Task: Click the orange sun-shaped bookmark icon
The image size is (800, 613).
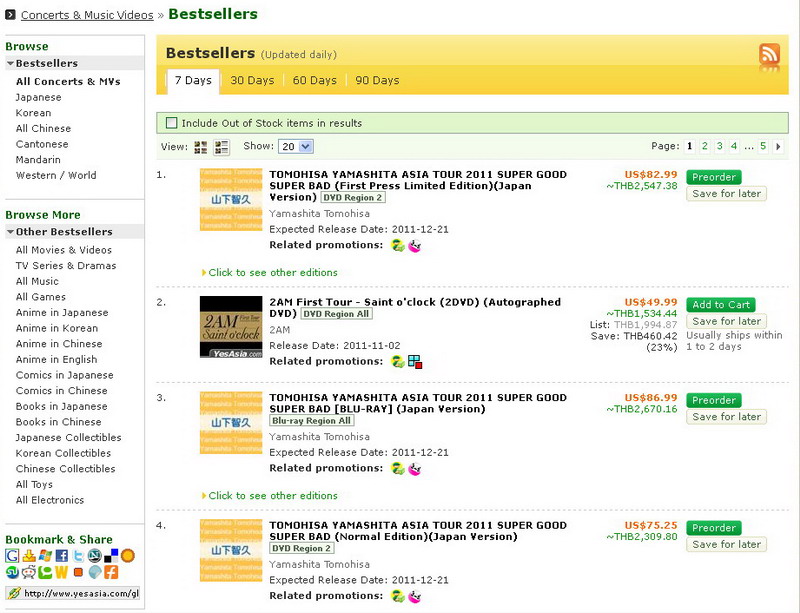Action: [x=128, y=555]
